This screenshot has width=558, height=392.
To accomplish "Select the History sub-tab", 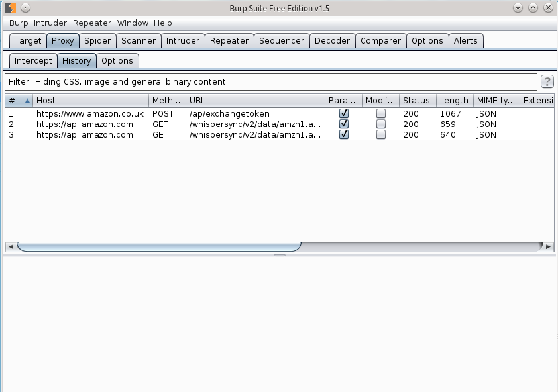I will click(x=76, y=61).
